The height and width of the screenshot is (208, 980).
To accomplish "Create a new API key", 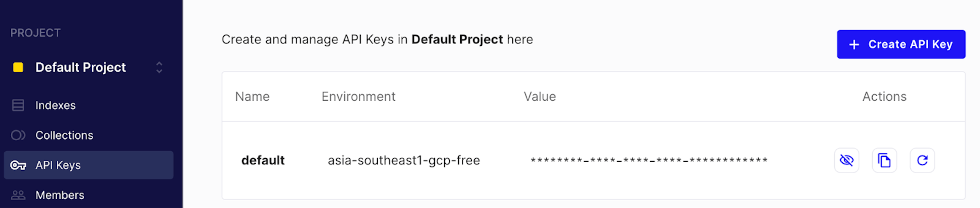I will click(x=901, y=45).
